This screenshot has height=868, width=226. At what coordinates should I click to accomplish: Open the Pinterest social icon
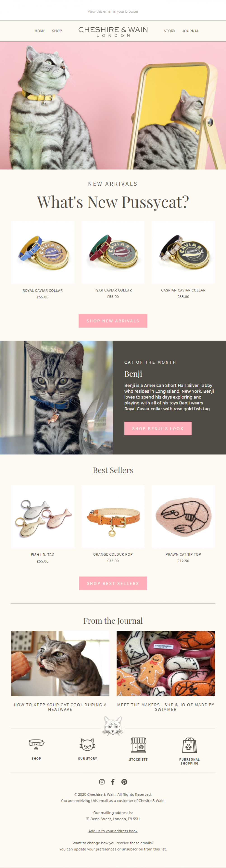pos(125,782)
